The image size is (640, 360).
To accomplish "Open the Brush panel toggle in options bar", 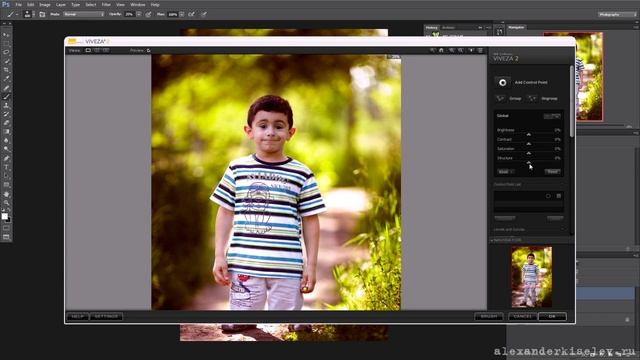I will click(42, 14).
